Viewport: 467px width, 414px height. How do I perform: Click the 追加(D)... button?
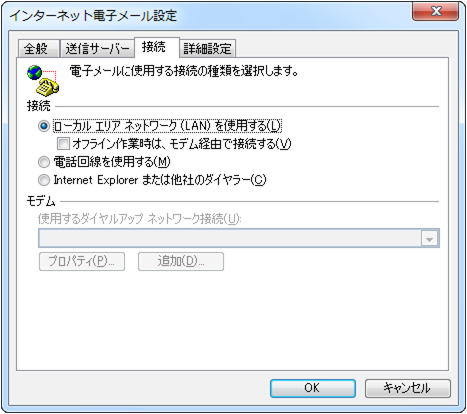[x=181, y=261]
